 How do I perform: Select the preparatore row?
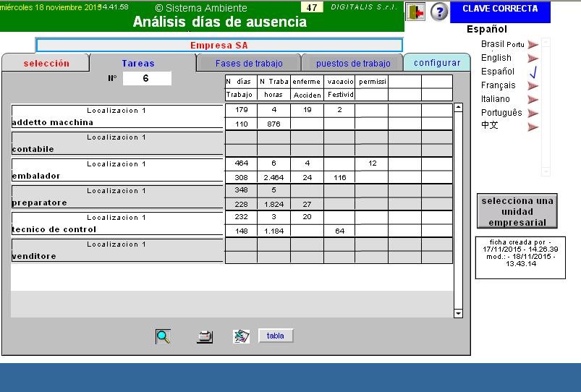point(117,197)
